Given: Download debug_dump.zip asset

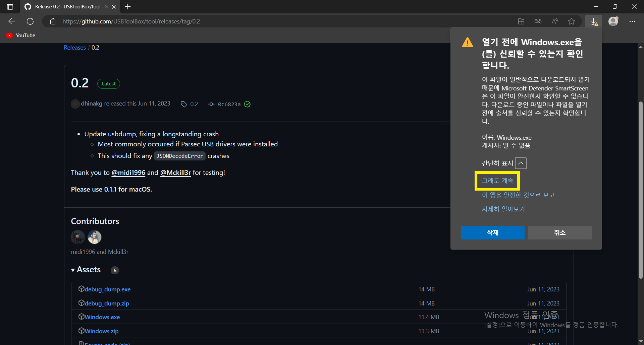Looking at the screenshot, I should click(x=107, y=303).
